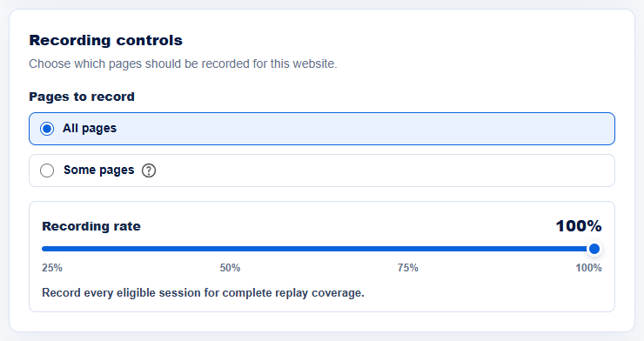
Task: Click the Some pages label text
Action: [x=98, y=170]
